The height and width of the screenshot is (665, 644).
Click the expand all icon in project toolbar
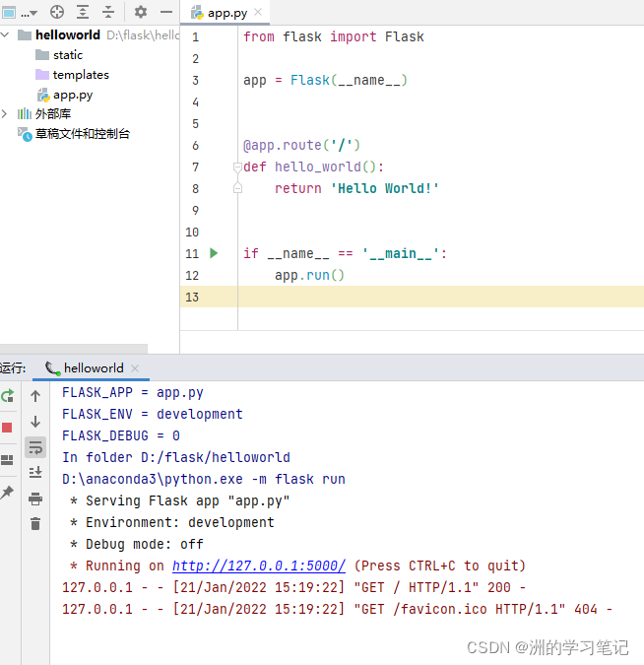pos(83,12)
